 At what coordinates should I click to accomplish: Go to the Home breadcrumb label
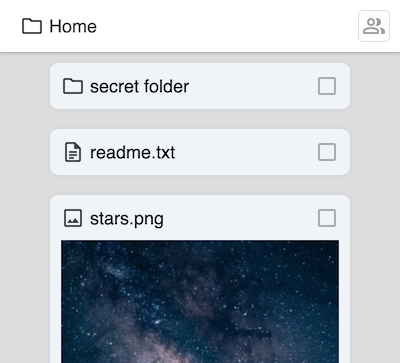[x=73, y=26]
